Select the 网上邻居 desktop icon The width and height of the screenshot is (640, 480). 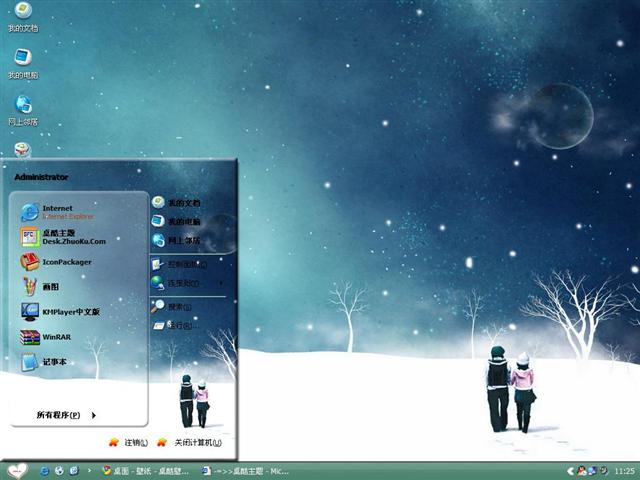[x=23, y=111]
